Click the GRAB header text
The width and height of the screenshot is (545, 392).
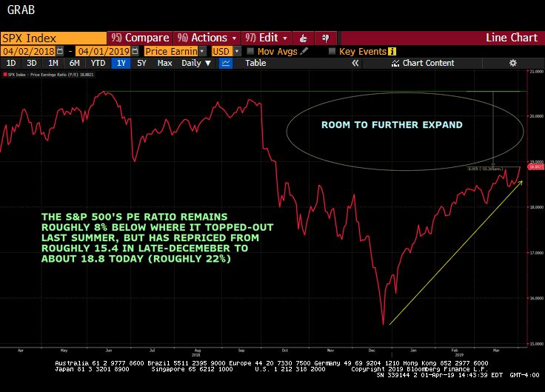click(21, 10)
